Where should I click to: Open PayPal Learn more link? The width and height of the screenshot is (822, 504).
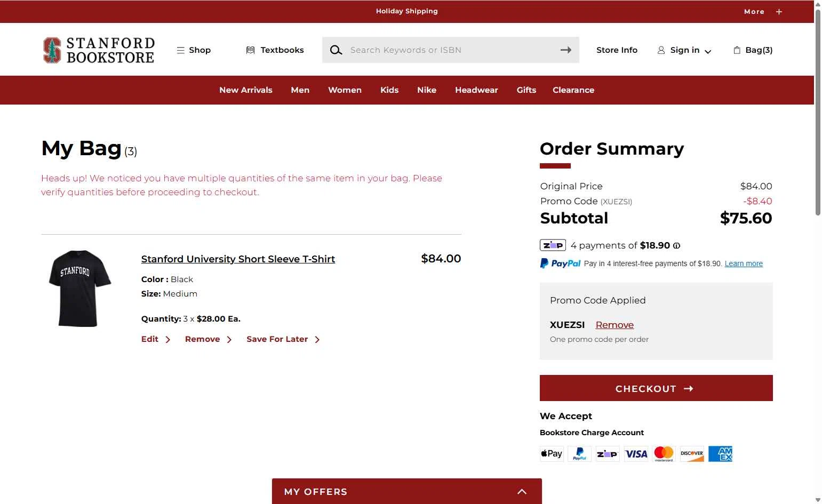pos(744,263)
